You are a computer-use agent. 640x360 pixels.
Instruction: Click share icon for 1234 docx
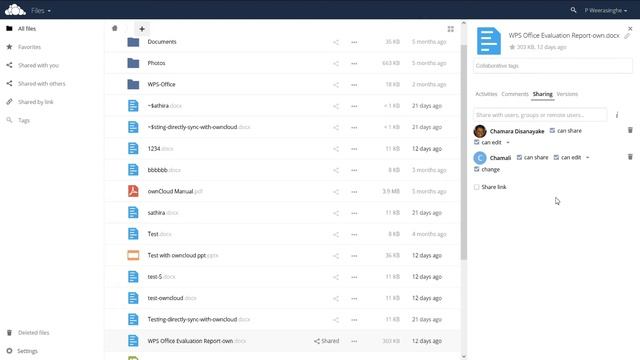(x=336, y=149)
